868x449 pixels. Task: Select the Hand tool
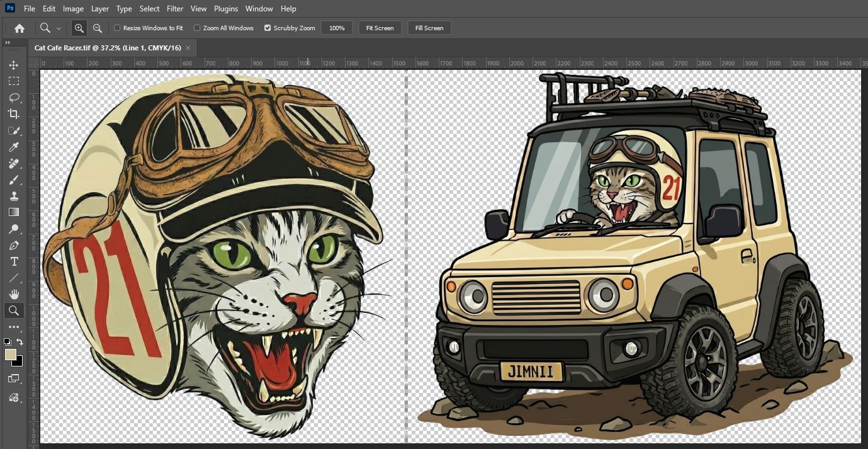tap(14, 294)
